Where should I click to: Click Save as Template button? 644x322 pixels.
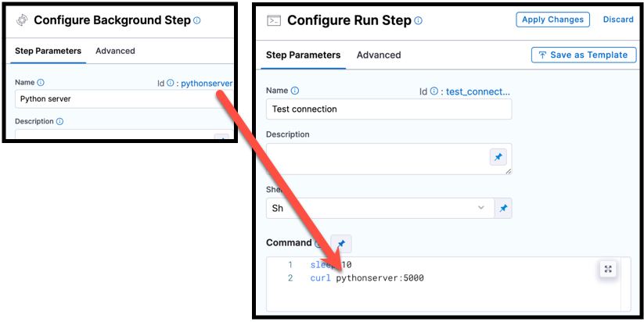[582, 55]
